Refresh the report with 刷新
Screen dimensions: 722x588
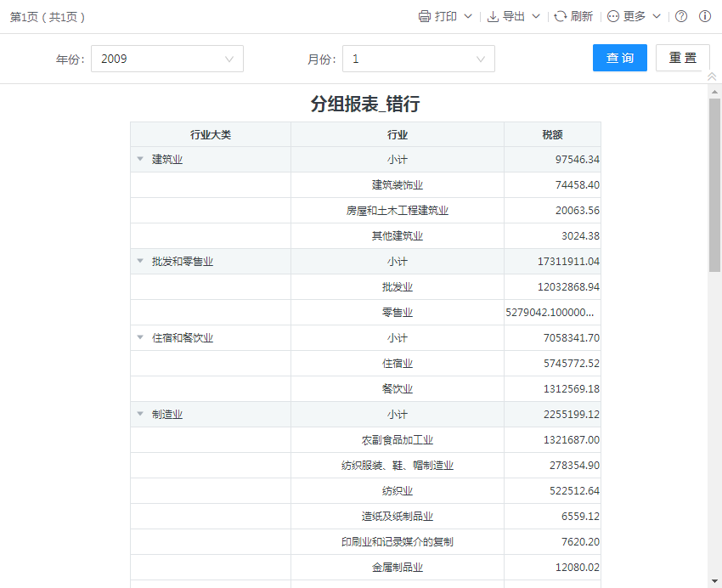561,17
